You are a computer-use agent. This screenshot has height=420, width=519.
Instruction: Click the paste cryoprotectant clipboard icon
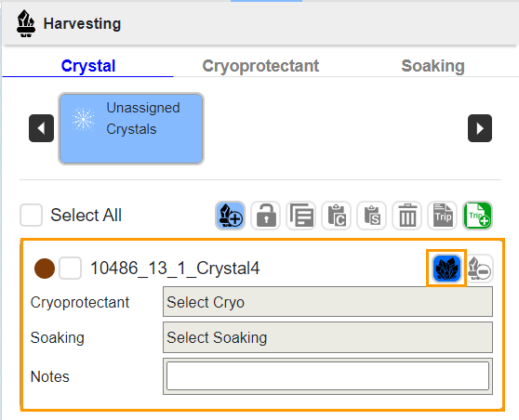pos(337,216)
